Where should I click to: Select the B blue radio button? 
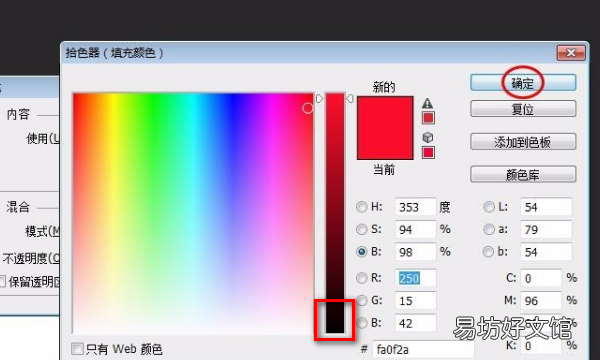(x=361, y=323)
